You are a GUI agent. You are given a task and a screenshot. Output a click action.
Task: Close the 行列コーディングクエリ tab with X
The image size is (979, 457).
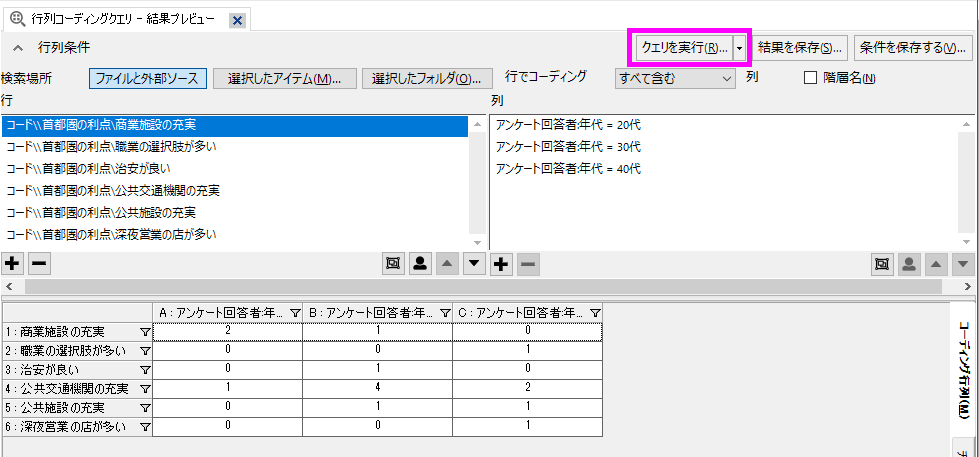[237, 21]
